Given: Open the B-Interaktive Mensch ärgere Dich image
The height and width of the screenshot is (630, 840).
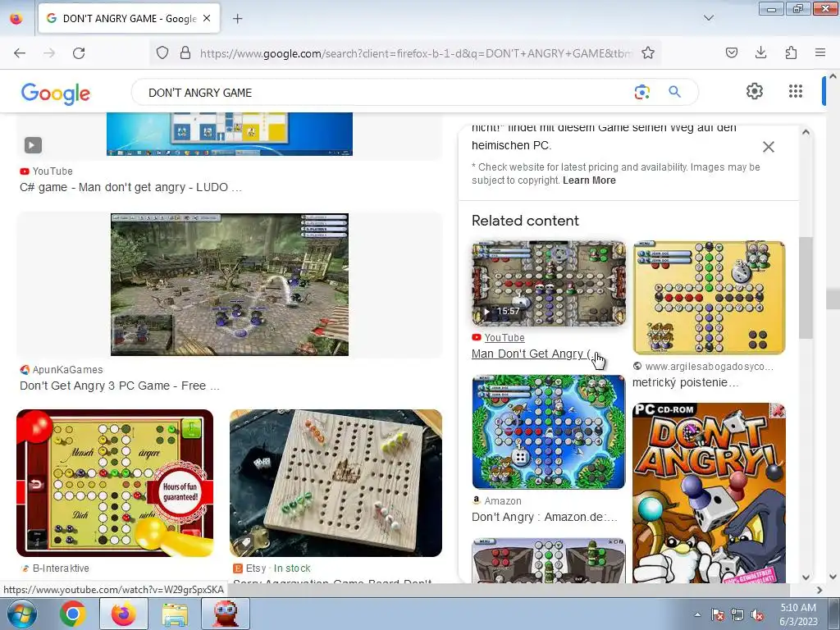Looking at the screenshot, I should (115, 483).
